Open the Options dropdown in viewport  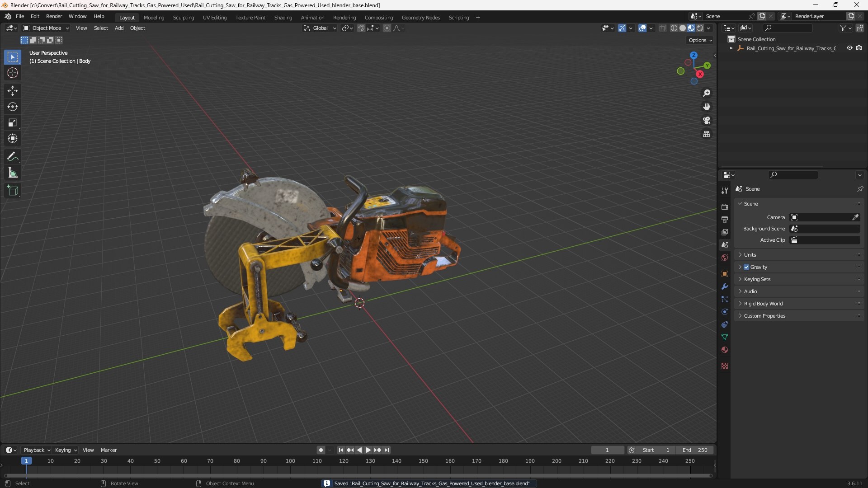click(700, 40)
